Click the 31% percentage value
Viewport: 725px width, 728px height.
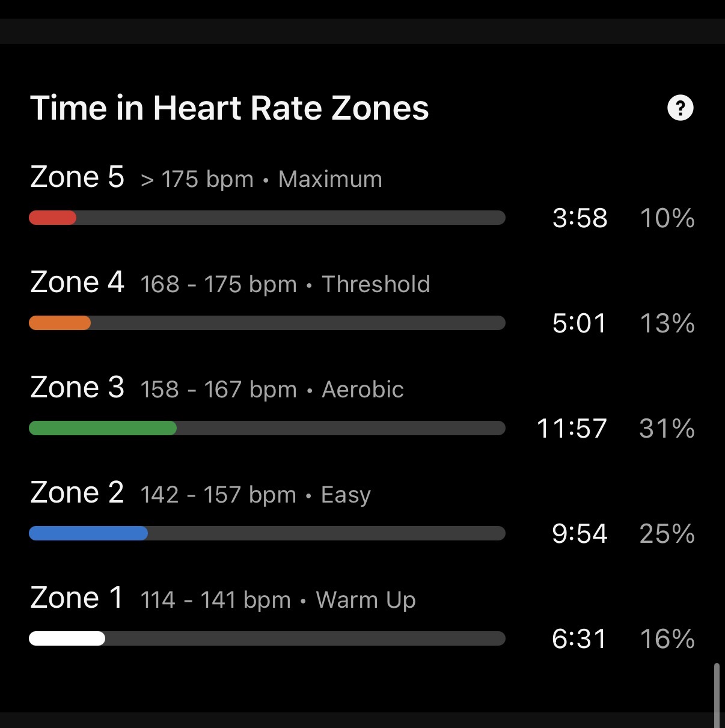click(x=667, y=429)
